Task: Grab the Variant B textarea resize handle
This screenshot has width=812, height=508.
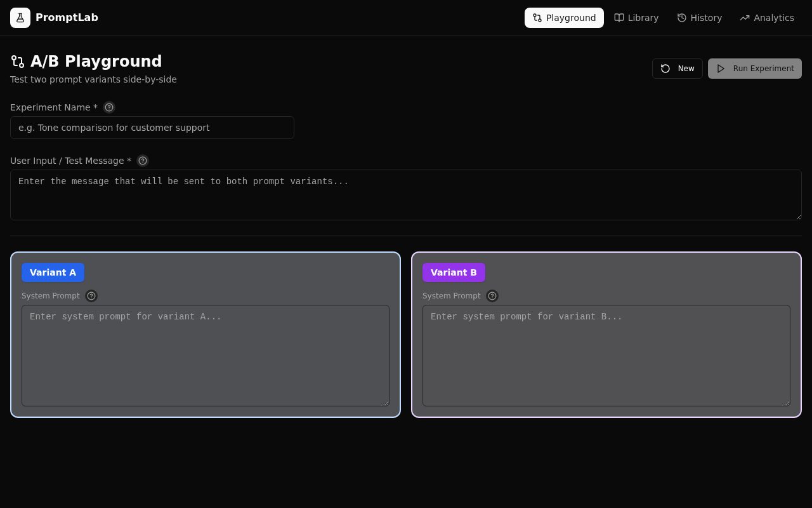Action: pos(787,403)
